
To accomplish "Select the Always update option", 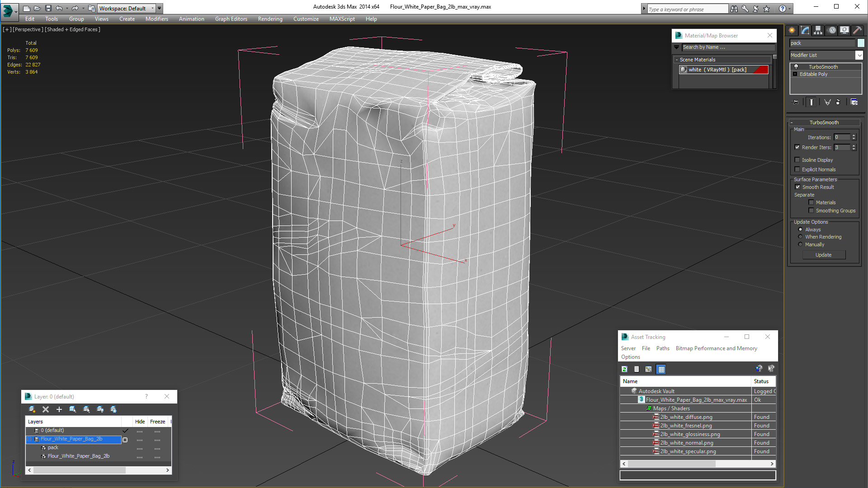I will click(x=800, y=230).
